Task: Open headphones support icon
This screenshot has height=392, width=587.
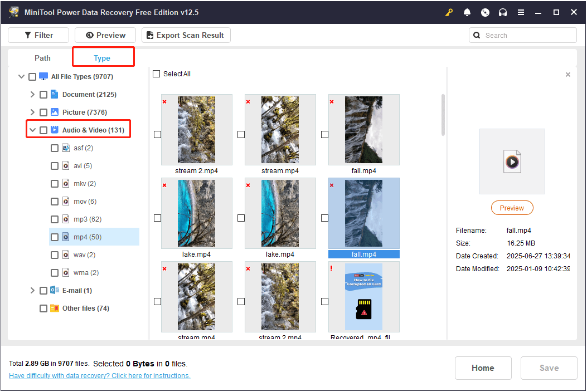Action: coord(503,12)
